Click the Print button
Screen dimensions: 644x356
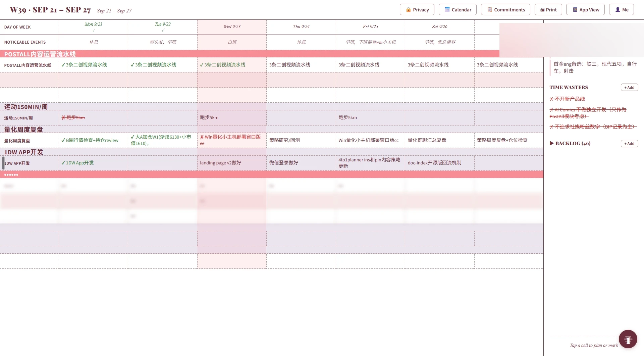[548, 10]
